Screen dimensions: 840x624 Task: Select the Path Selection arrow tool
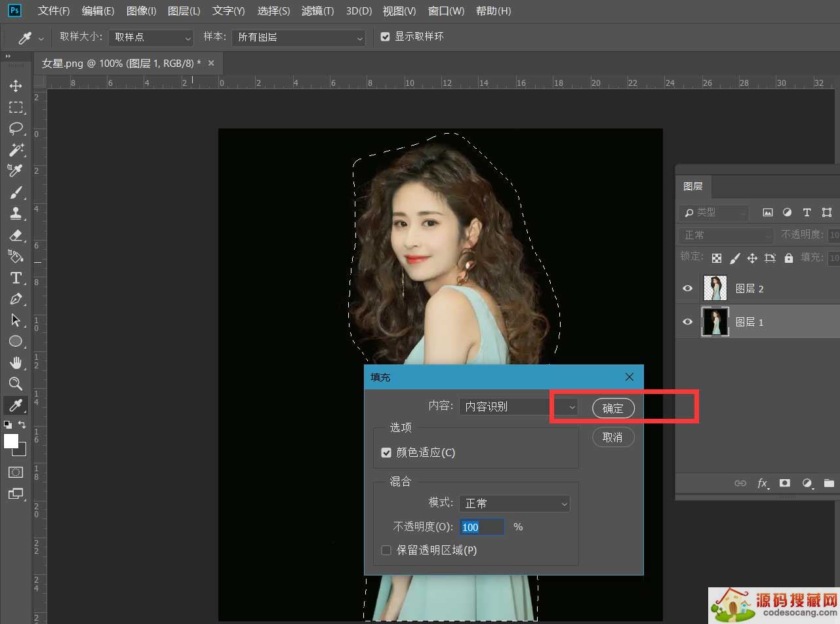pos(16,320)
